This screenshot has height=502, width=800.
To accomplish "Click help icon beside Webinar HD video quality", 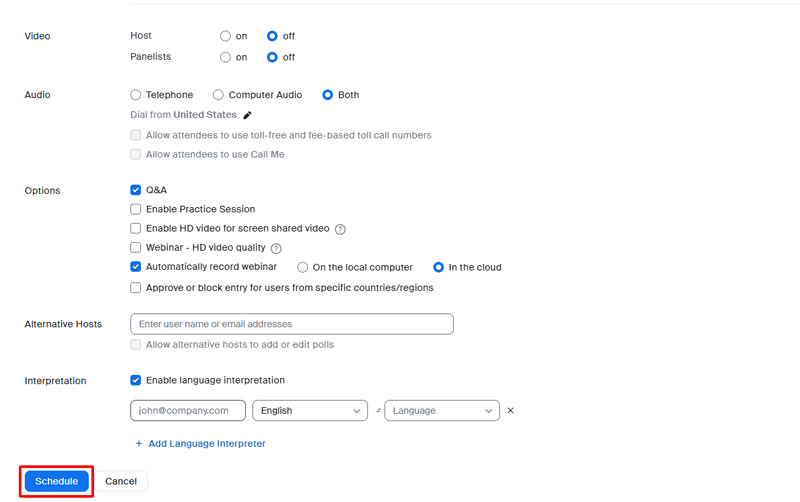I will (x=276, y=248).
